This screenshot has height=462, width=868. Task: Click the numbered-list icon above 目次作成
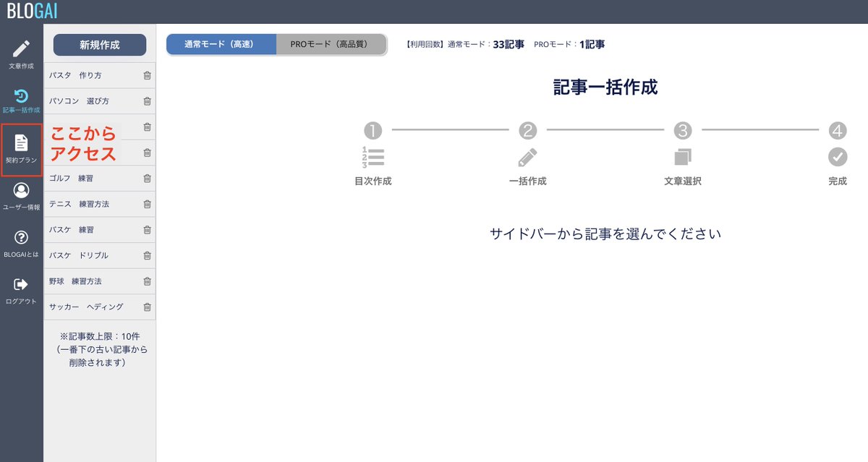click(x=373, y=157)
